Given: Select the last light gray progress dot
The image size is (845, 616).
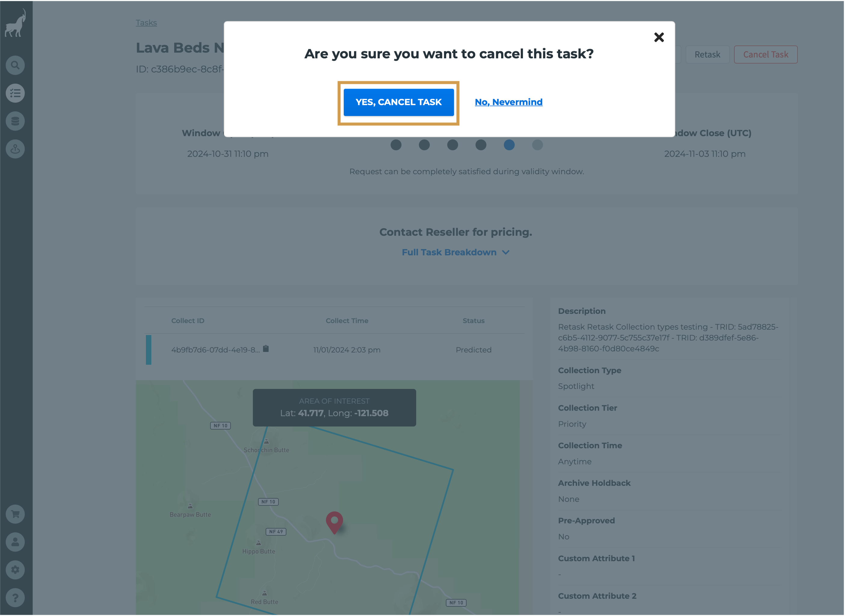Looking at the screenshot, I should (x=537, y=145).
